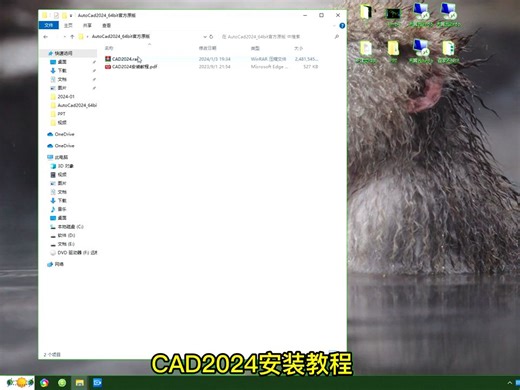Open File Explorer on the taskbar

(79, 383)
